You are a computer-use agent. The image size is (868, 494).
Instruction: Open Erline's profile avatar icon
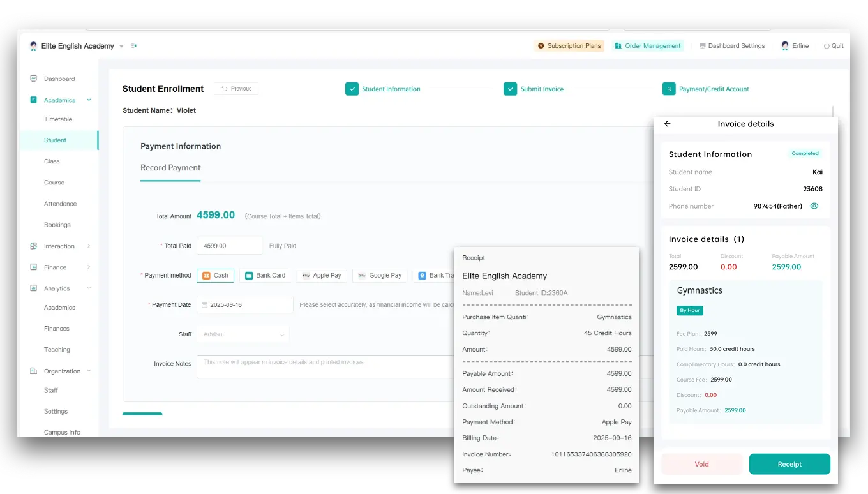pyautogui.click(x=785, y=45)
